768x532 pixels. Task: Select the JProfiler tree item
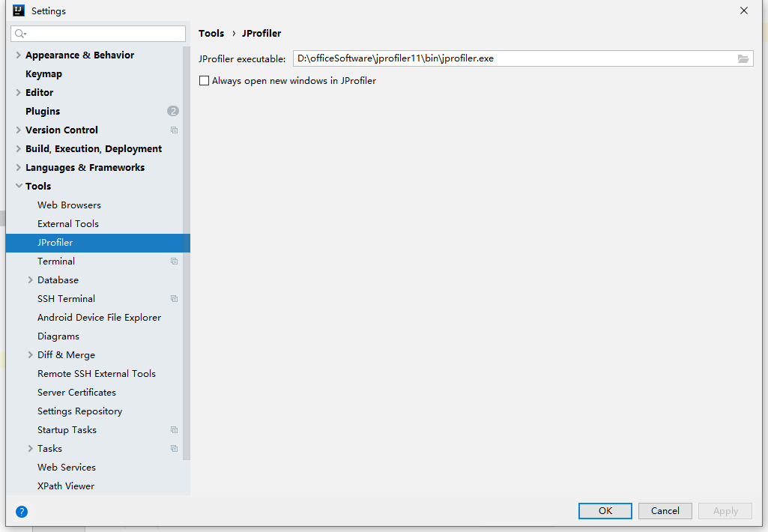click(98, 243)
